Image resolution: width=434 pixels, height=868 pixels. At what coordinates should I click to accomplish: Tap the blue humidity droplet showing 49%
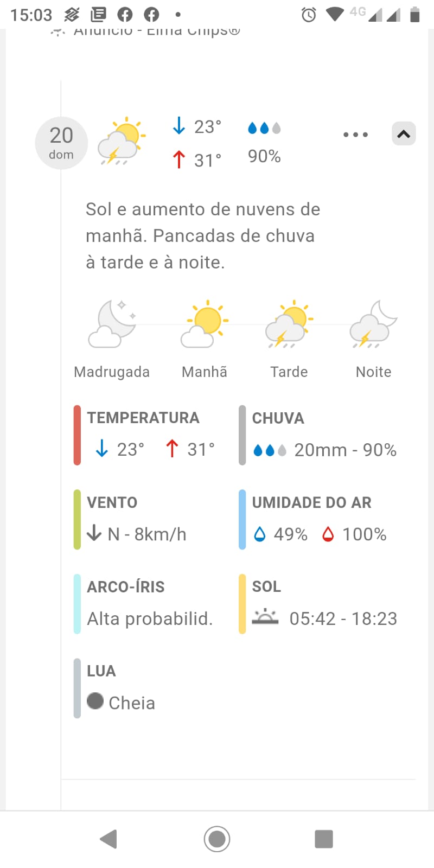[x=260, y=534]
